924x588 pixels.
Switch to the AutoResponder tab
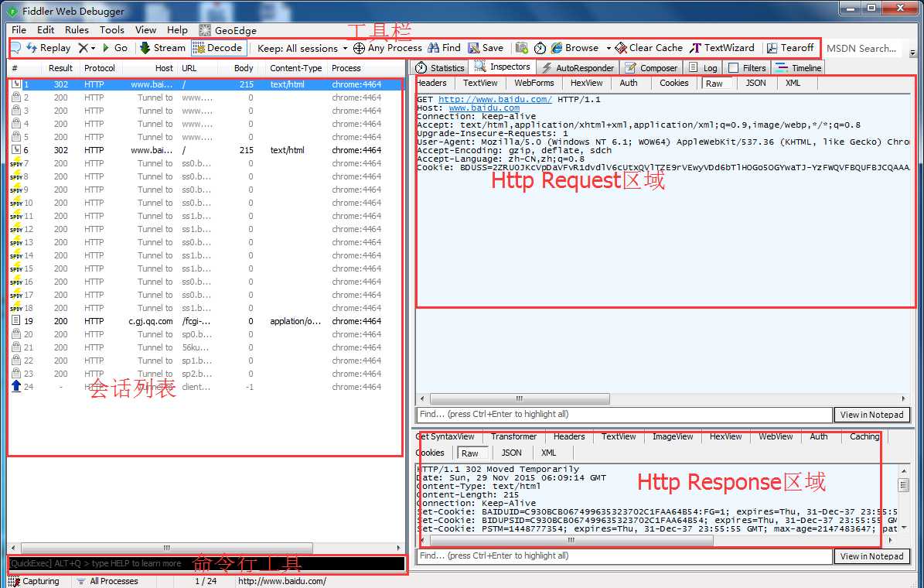[578, 68]
